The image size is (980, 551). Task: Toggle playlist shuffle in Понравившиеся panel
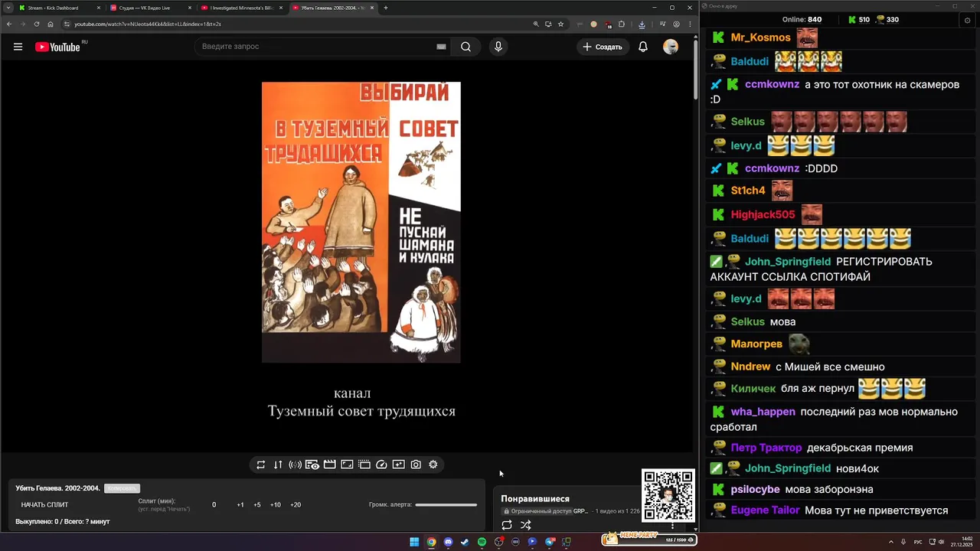click(x=526, y=525)
